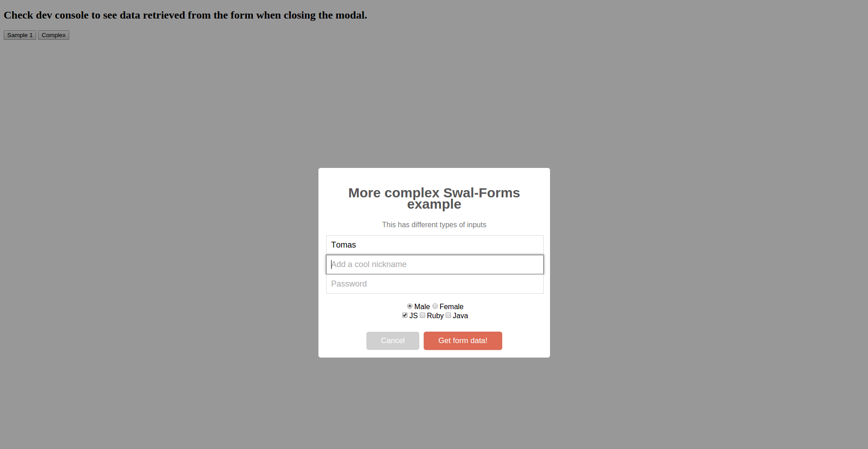Click the Sample 1 button

coord(20,35)
